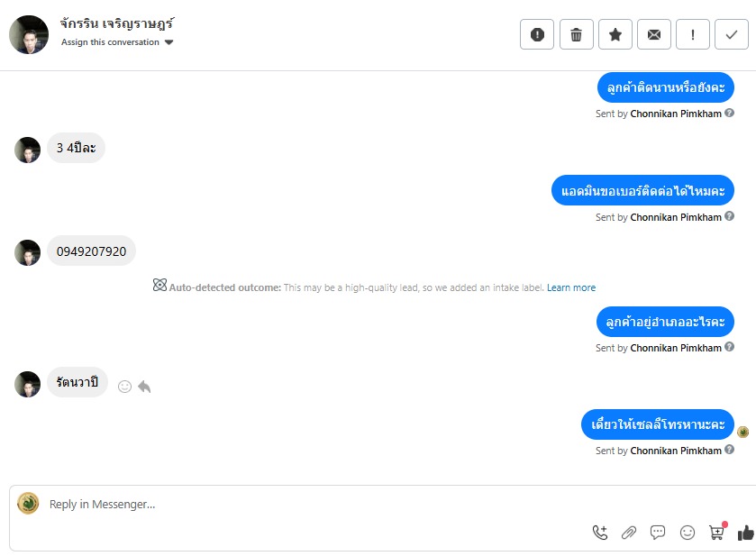Click the phone number message 0949207920

pos(91,251)
